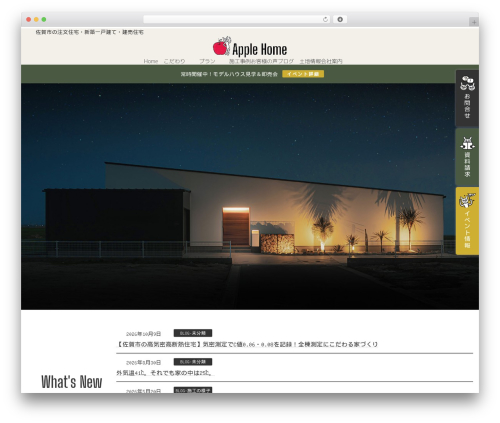This screenshot has width=500, height=423.
Task: Click the green maximize window button
Action: coord(44,19)
